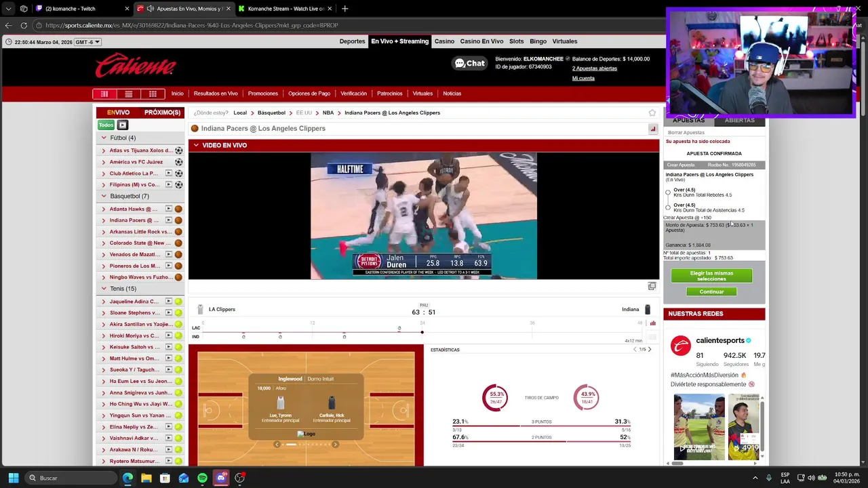Click the Caliente logo
This screenshot has width=868, height=488.
tap(136, 65)
